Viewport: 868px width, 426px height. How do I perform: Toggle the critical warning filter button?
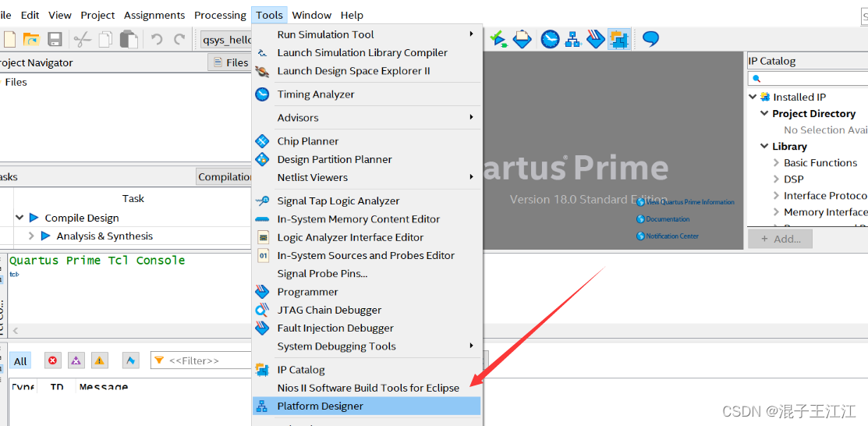(76, 360)
